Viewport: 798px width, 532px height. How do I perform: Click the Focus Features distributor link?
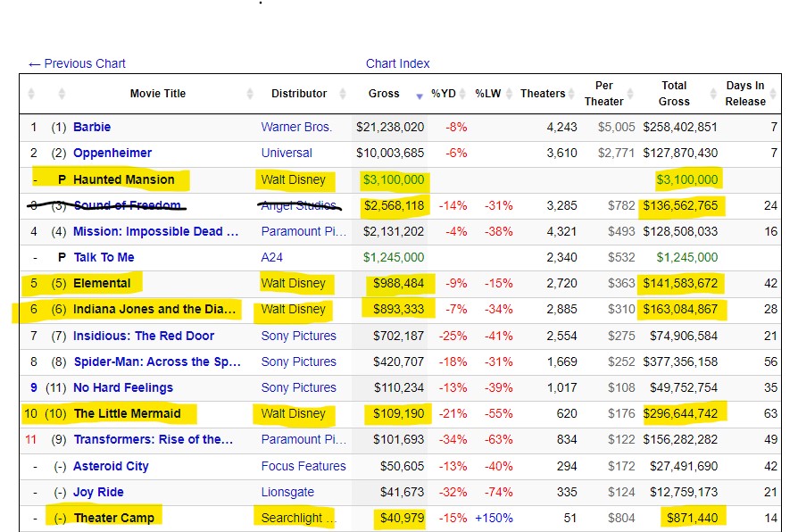(x=303, y=466)
